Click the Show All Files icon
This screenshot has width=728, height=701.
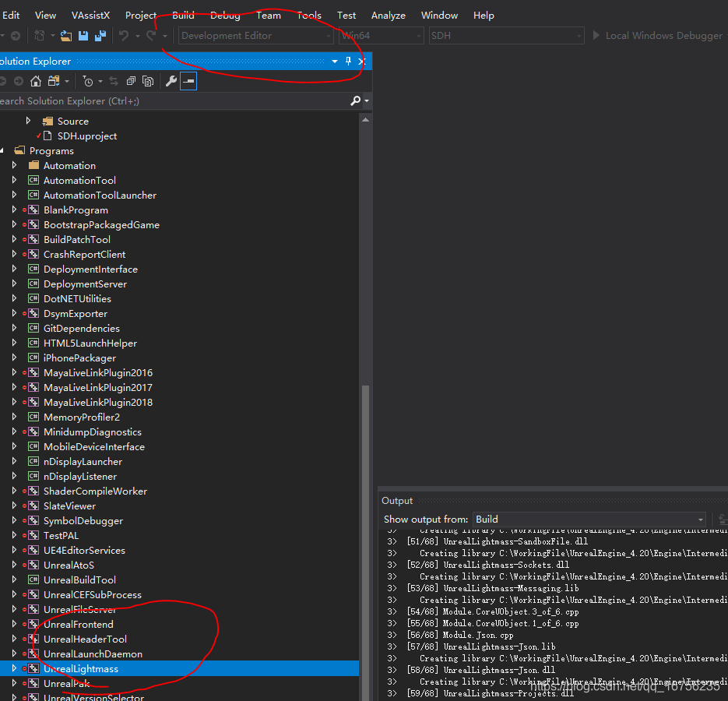(148, 81)
